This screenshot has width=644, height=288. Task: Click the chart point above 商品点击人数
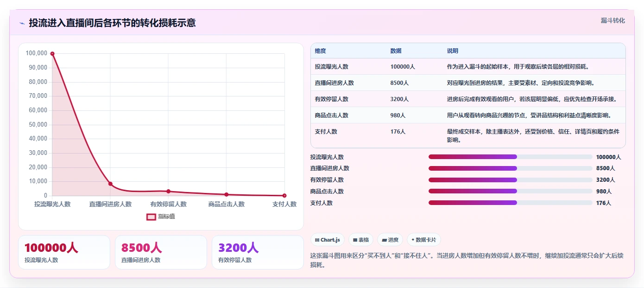(227, 194)
